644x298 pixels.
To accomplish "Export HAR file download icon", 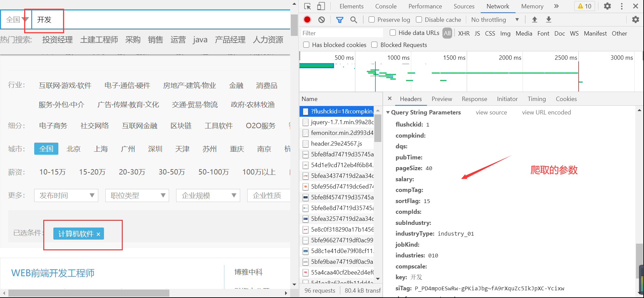I will click(548, 19).
